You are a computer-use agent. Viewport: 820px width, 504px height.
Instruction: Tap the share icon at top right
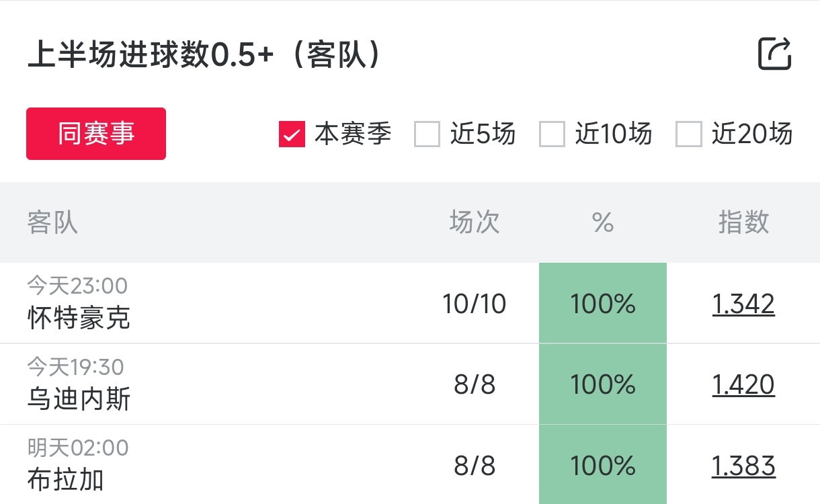[x=774, y=54]
